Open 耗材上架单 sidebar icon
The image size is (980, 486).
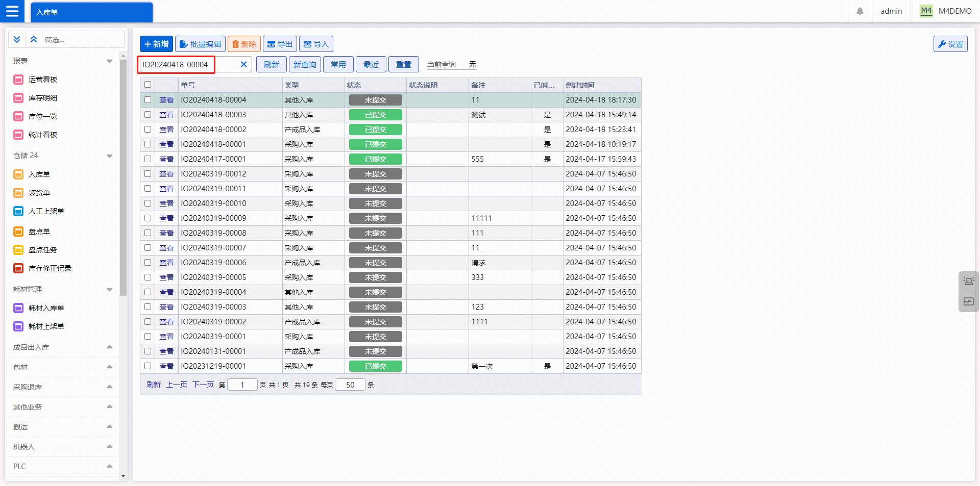18,326
